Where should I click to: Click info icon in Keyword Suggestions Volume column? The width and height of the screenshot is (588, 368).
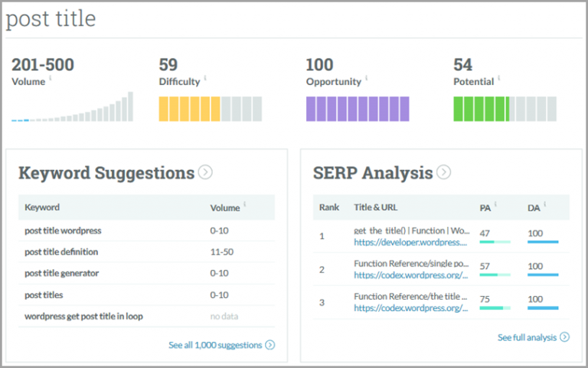(245, 205)
